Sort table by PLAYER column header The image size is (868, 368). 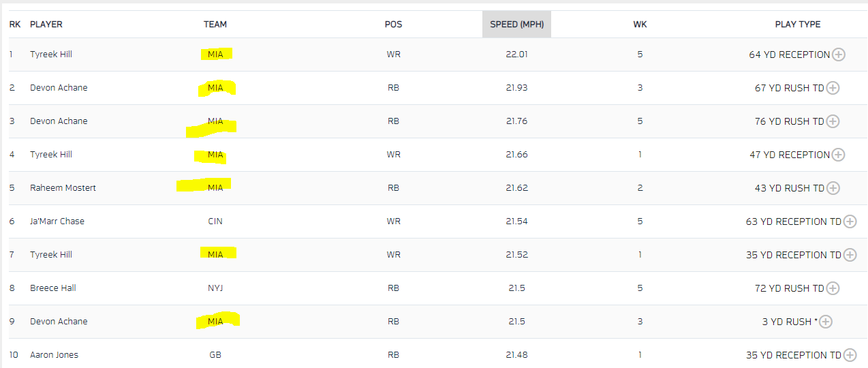pyautogui.click(x=46, y=24)
